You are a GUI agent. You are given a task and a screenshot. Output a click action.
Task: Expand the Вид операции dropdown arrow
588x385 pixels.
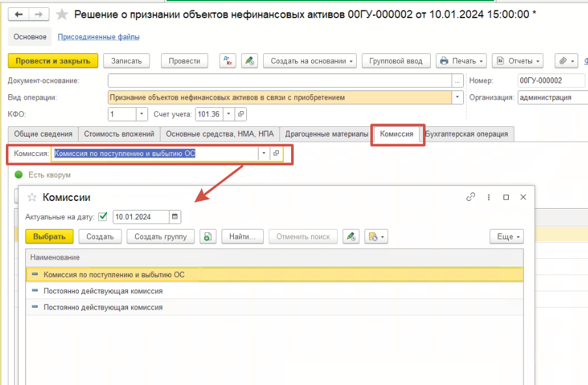tap(457, 97)
